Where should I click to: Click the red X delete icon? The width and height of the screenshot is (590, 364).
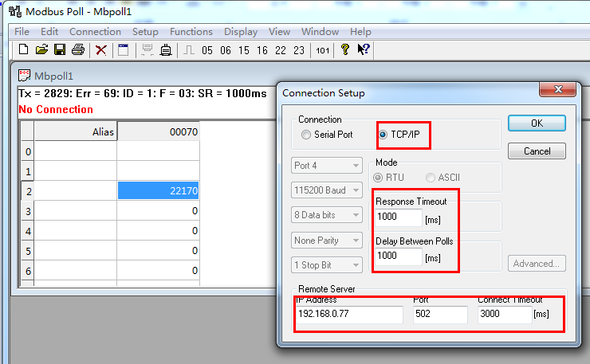pyautogui.click(x=101, y=50)
